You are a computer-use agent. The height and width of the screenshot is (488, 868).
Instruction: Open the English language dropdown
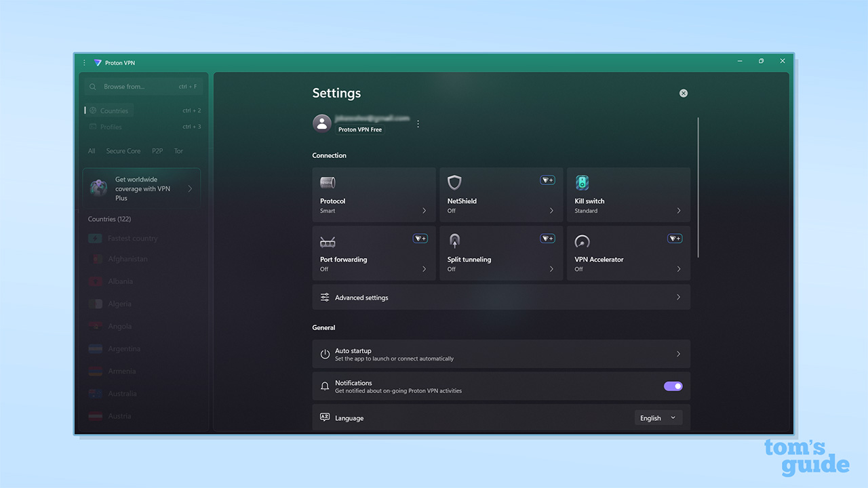[658, 418]
